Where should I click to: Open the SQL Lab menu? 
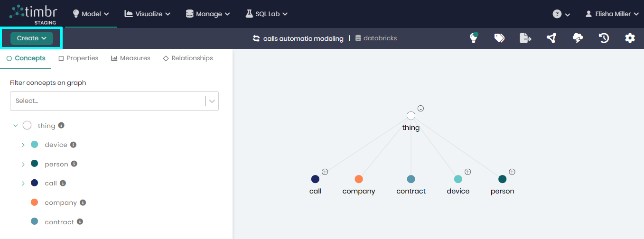point(267,14)
